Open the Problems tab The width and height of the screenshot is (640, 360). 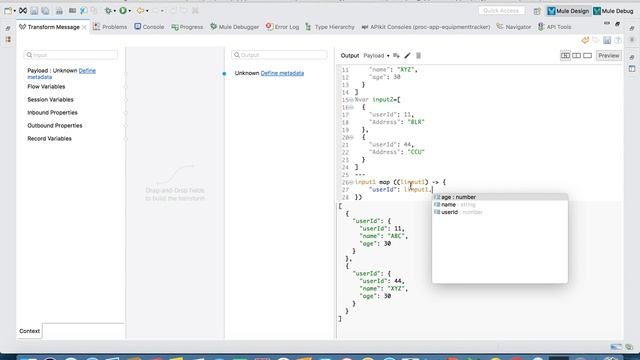pos(110,27)
